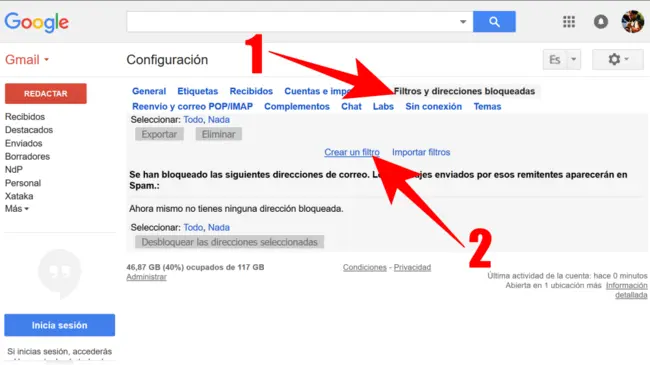Viewport: 650px width, 365px height.
Task: Expand the Más labels list
Action: 17,209
